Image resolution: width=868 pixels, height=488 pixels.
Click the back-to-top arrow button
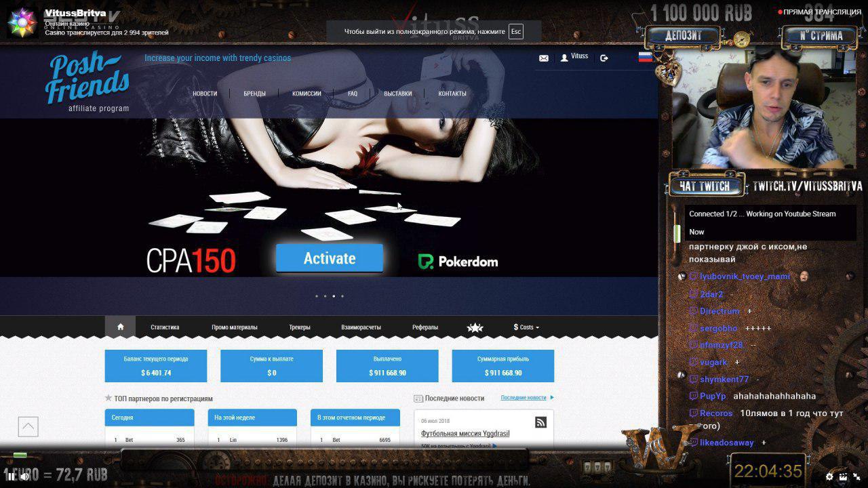(x=28, y=426)
